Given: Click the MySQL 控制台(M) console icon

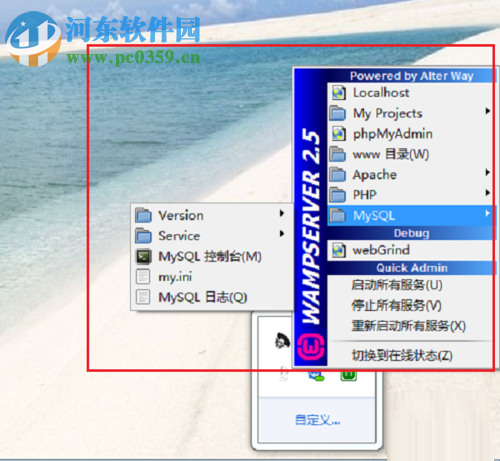Looking at the screenshot, I should 144,256.
